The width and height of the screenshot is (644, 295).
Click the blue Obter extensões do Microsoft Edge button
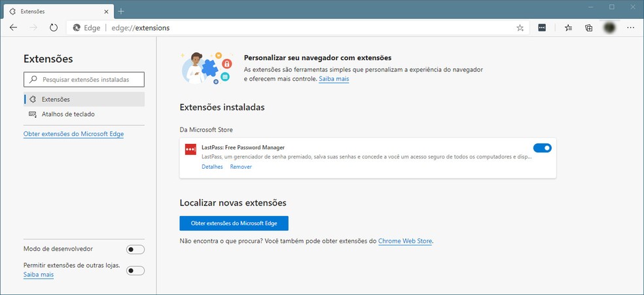[234, 223]
